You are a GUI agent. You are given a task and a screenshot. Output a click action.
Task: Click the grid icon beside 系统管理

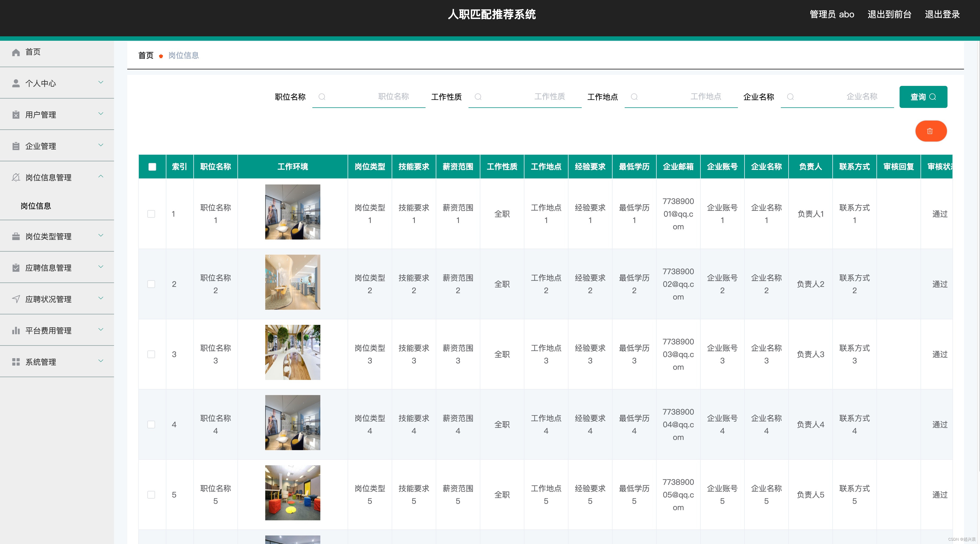[x=16, y=362]
